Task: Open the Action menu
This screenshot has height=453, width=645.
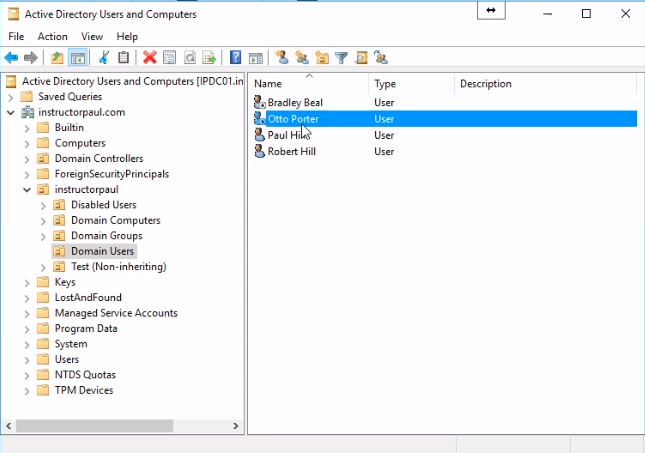Action: point(52,36)
